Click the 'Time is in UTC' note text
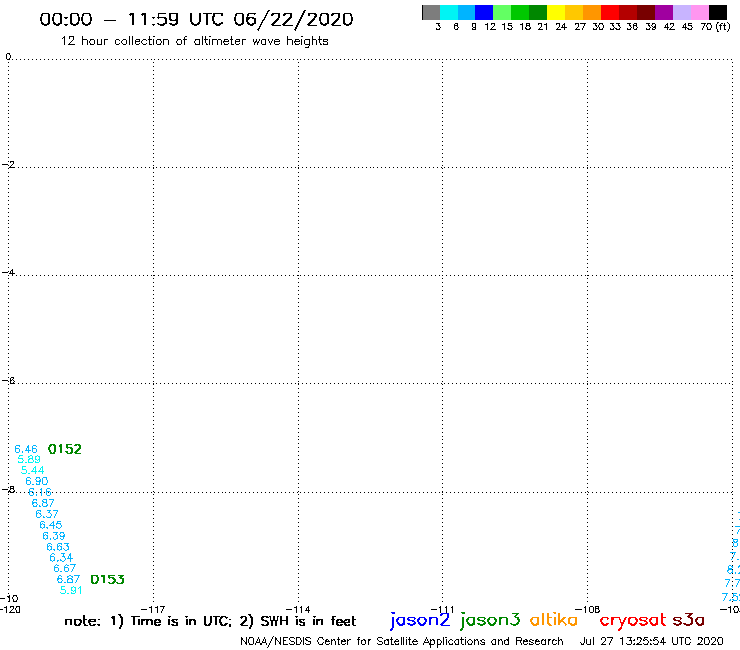This screenshot has width=740, height=650. (181, 621)
